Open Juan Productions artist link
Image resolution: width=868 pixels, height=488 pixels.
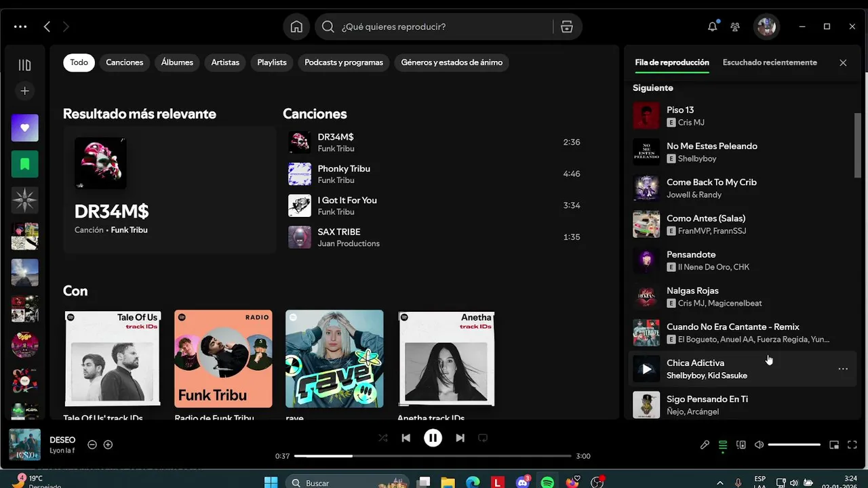click(x=349, y=243)
